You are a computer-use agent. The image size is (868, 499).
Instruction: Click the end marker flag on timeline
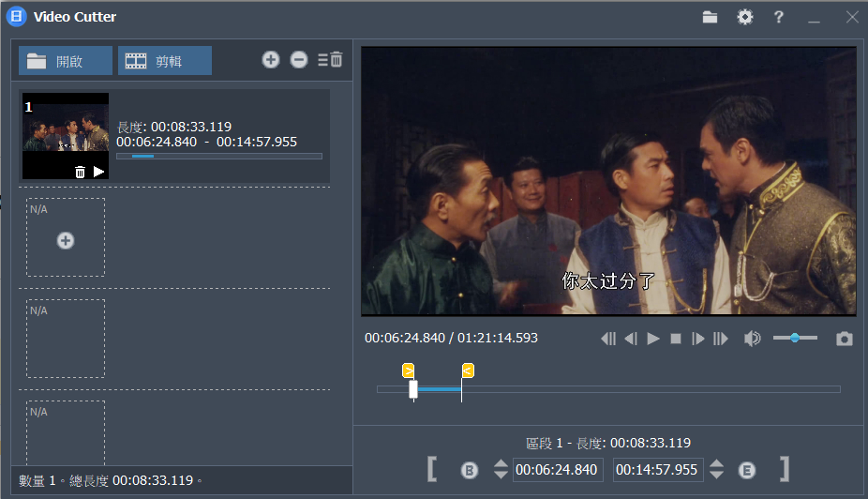[x=468, y=370]
